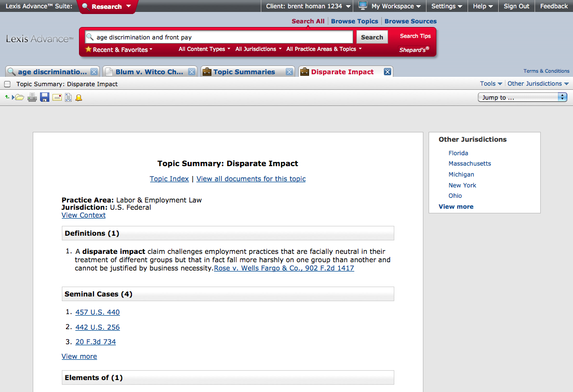
Task: Print the document with the printer icon
Action: (x=32, y=97)
